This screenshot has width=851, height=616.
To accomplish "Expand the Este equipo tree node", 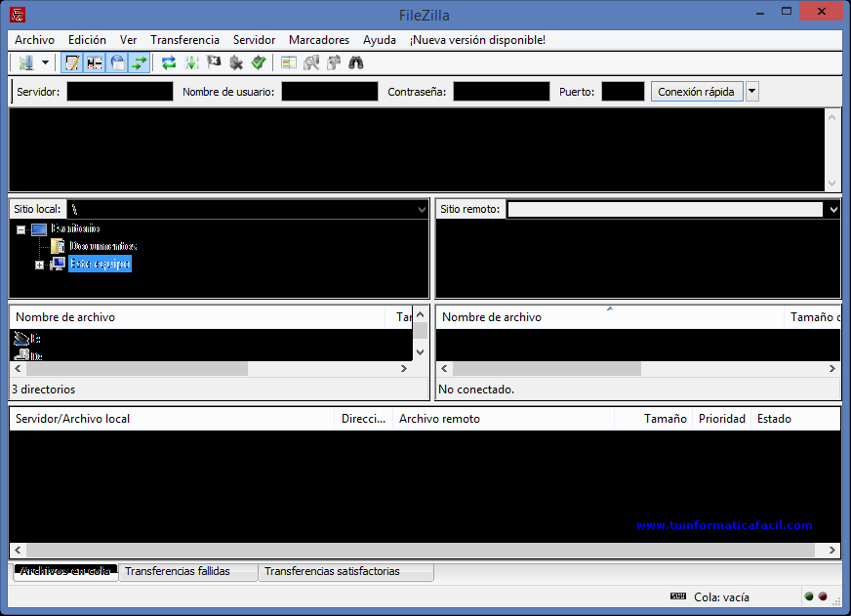I will (39, 265).
